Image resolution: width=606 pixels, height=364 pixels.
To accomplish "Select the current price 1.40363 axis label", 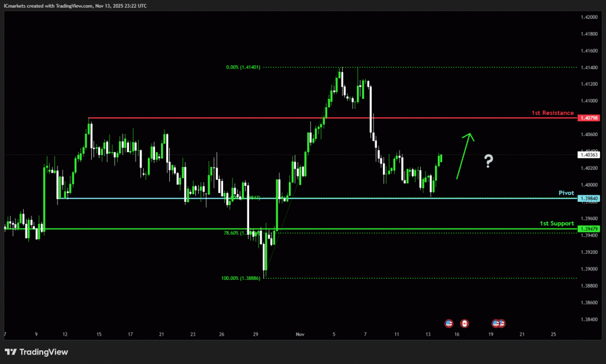I will click(x=590, y=155).
